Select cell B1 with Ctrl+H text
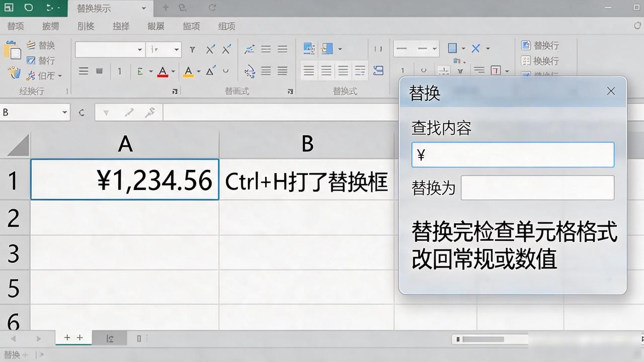The width and height of the screenshot is (644, 362). (307, 179)
